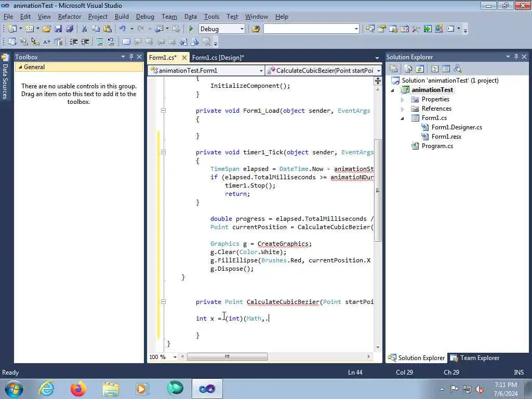Image resolution: width=532 pixels, height=399 pixels.
Task: Pin the Toolbox panel with auto-hide pin
Action: pos(131,57)
